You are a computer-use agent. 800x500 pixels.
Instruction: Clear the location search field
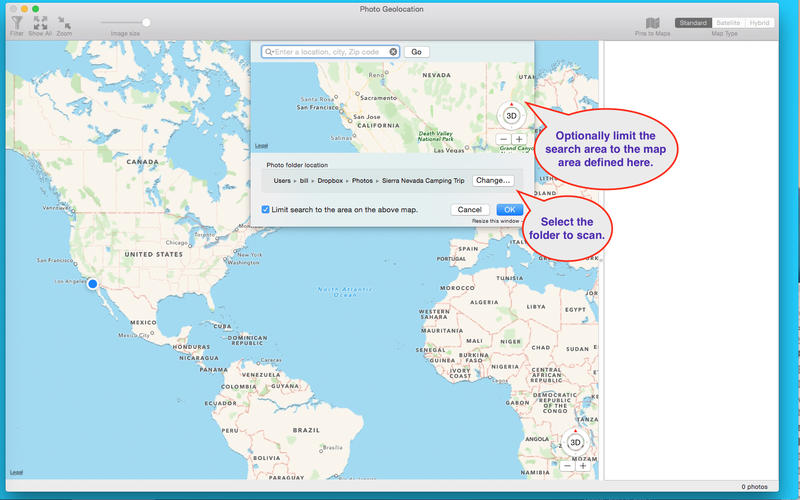pos(393,52)
